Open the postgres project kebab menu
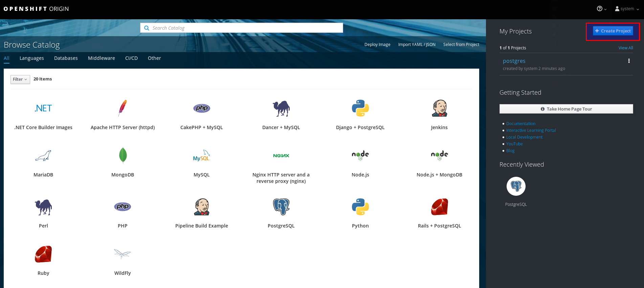This screenshot has width=644, height=288. coord(629,61)
